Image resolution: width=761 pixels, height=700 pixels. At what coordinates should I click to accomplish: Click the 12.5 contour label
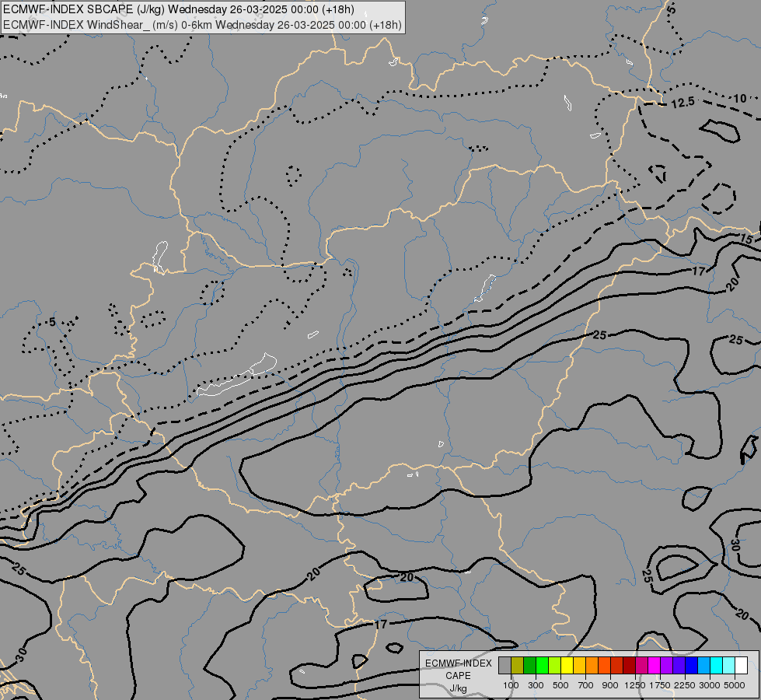coord(682,103)
